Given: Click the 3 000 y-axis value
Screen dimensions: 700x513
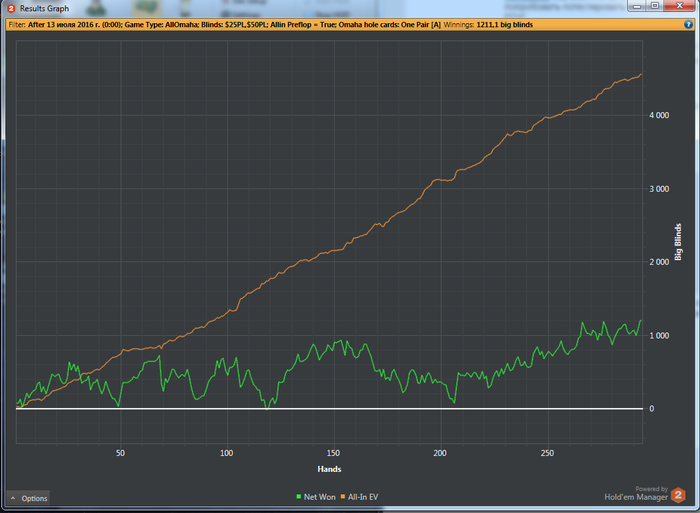Looking at the screenshot, I should [659, 189].
